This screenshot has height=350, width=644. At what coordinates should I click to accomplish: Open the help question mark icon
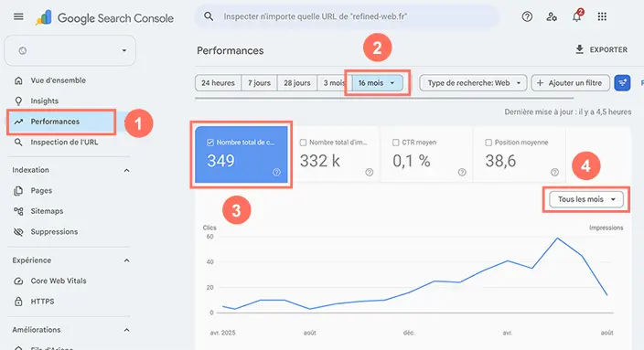527,16
